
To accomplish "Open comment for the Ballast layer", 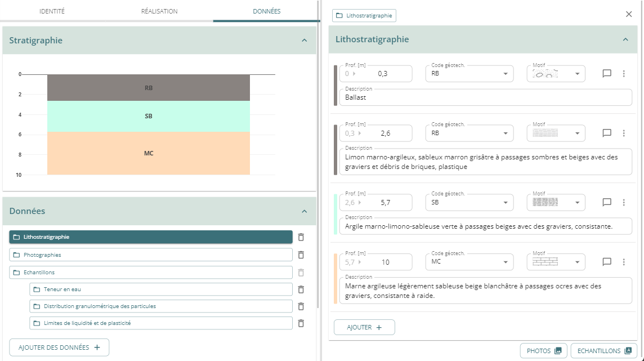I will pos(607,73).
